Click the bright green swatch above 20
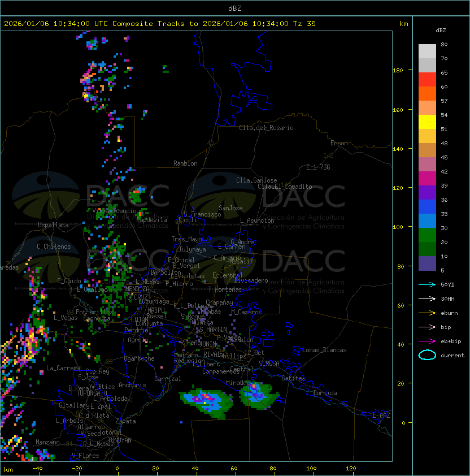 (x=427, y=235)
